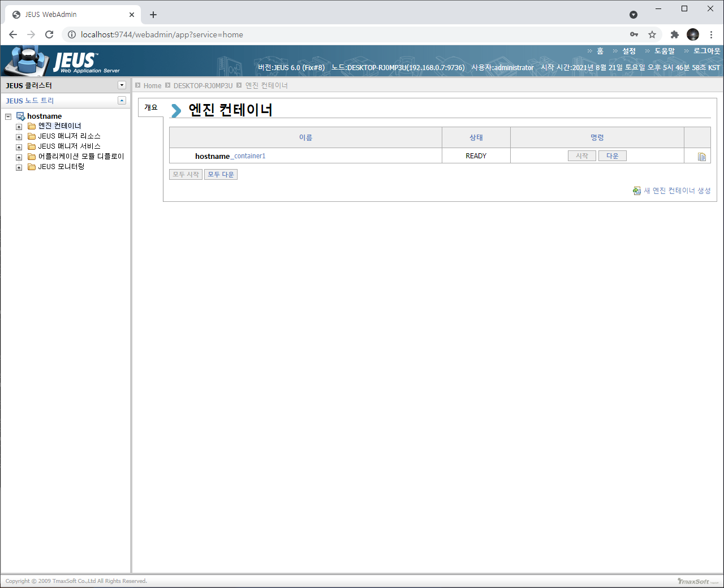Open details icon for hostname_container1 row
This screenshot has width=724, height=588.
click(701, 157)
